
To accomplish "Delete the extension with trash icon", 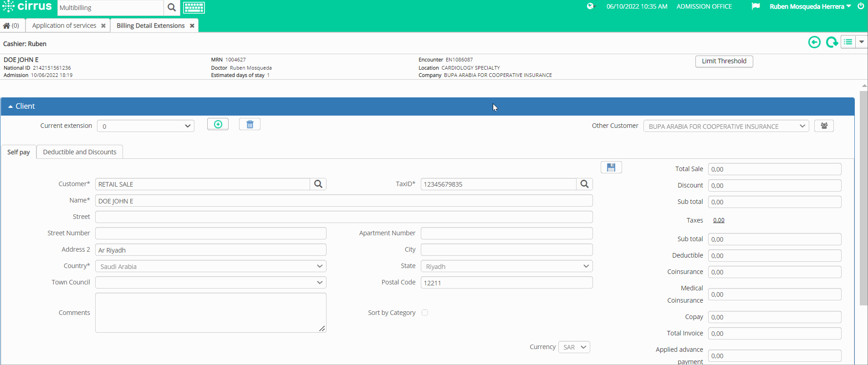I will (x=250, y=124).
